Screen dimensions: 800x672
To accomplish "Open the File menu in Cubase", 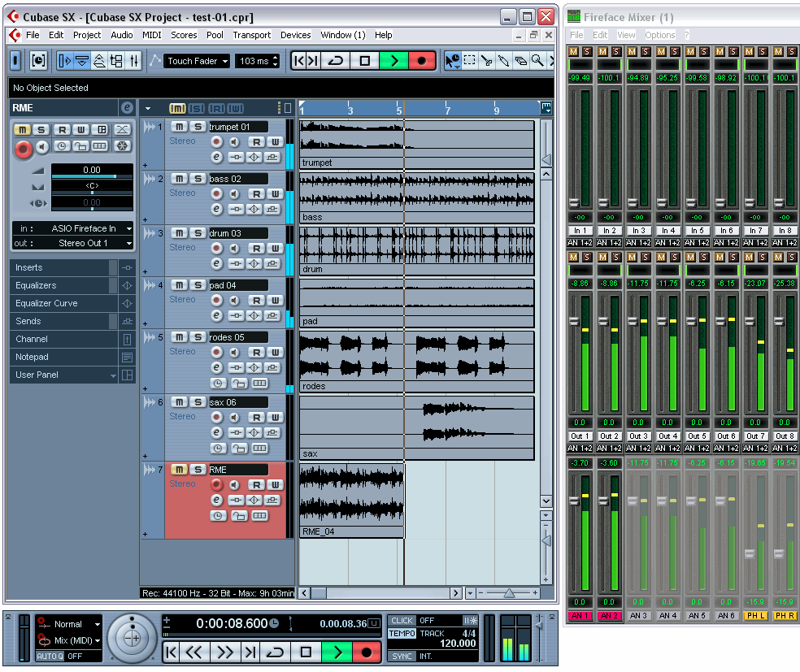I will pos(33,35).
